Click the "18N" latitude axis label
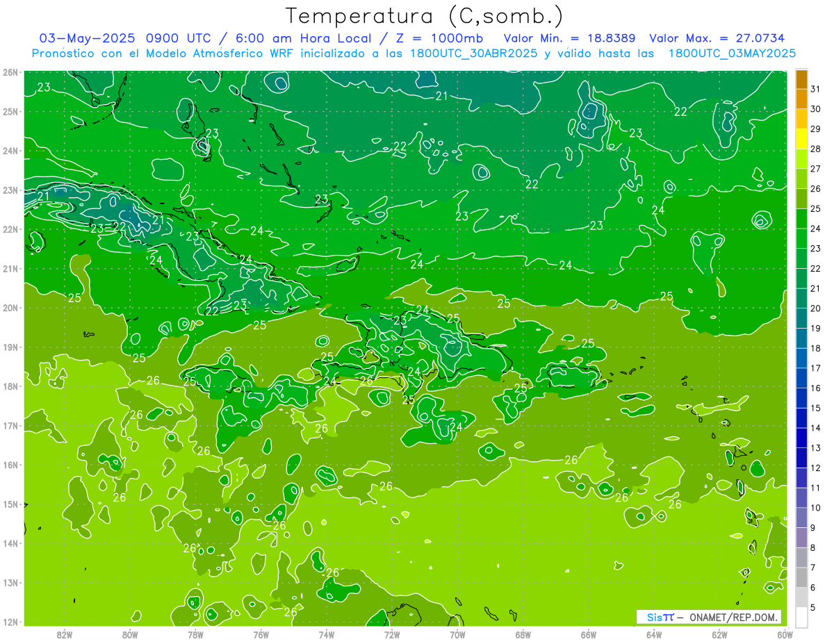This screenshot has height=644, width=834. [x=10, y=386]
